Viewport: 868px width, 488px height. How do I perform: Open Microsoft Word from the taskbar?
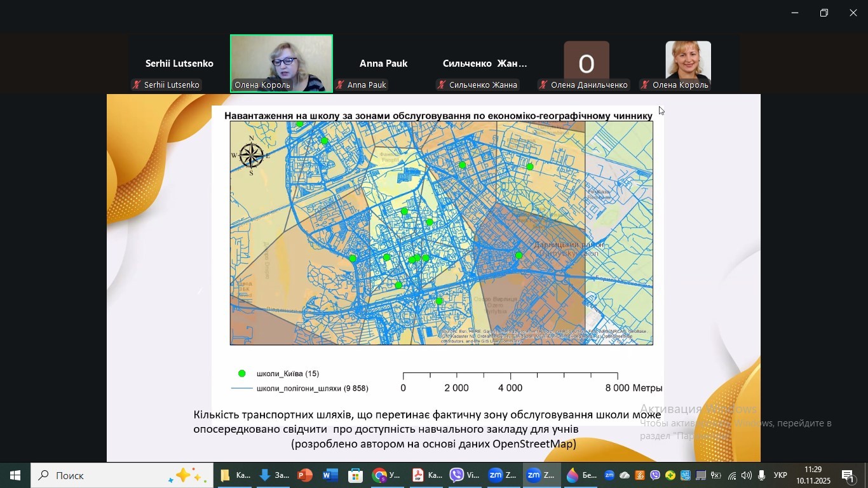click(x=330, y=475)
